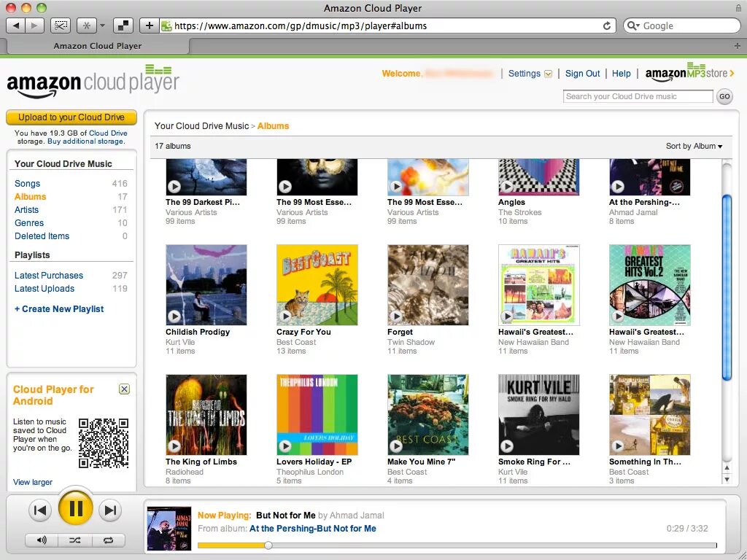This screenshot has width=747, height=560.
Task: Click the '17 albums' count text
Action: pos(172,146)
